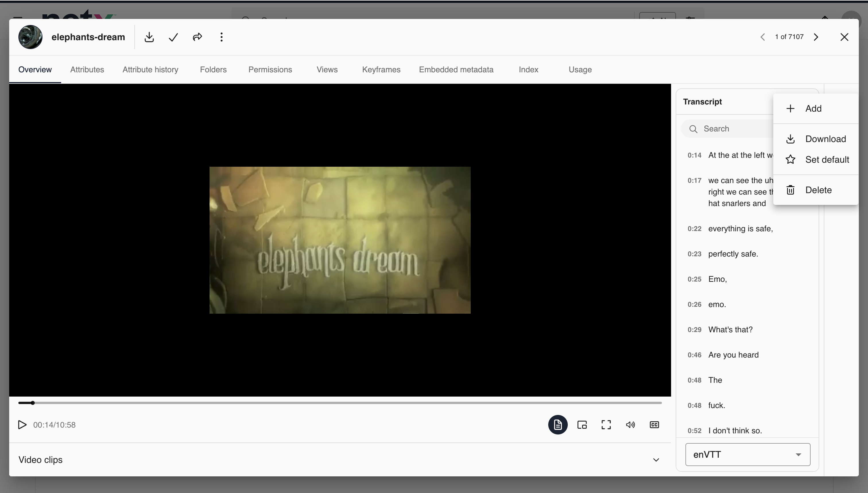Click the download icon in transcript menu
868x493 pixels.
click(x=790, y=139)
